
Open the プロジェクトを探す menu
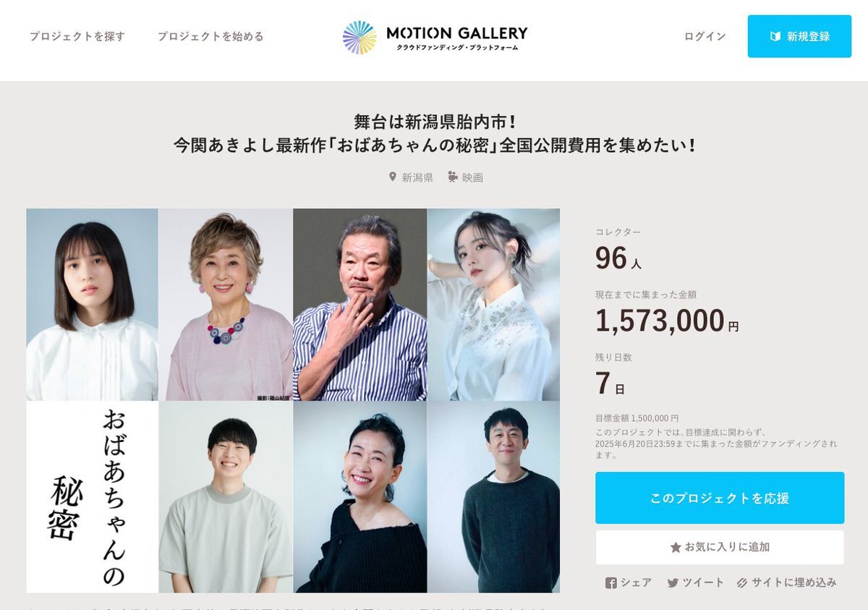77,36
